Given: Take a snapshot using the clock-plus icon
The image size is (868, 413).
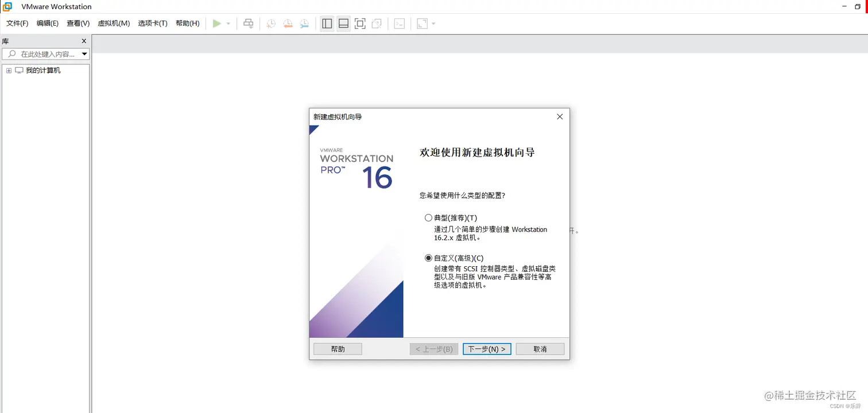Looking at the screenshot, I should click(270, 24).
